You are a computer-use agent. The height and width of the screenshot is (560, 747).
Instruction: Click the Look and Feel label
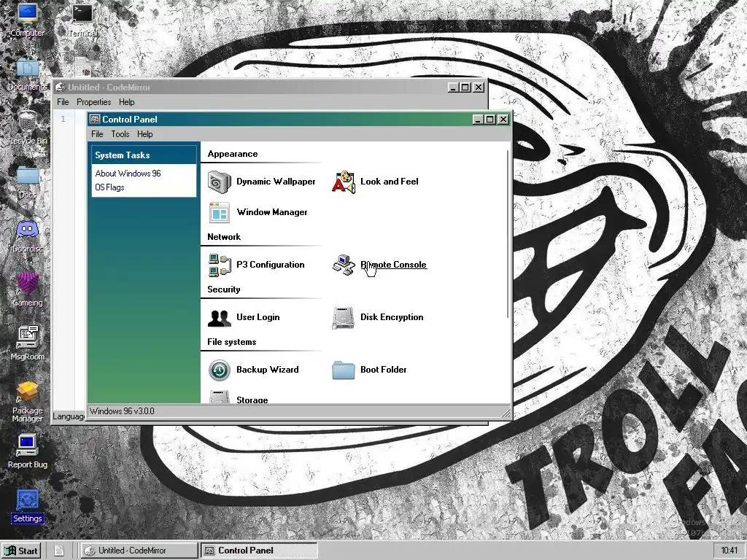point(390,182)
